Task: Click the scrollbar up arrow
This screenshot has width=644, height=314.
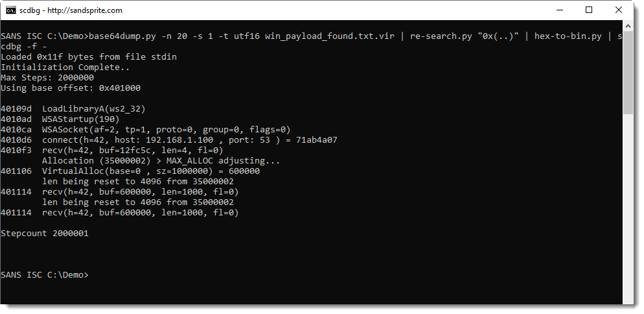Action: tap(628, 25)
